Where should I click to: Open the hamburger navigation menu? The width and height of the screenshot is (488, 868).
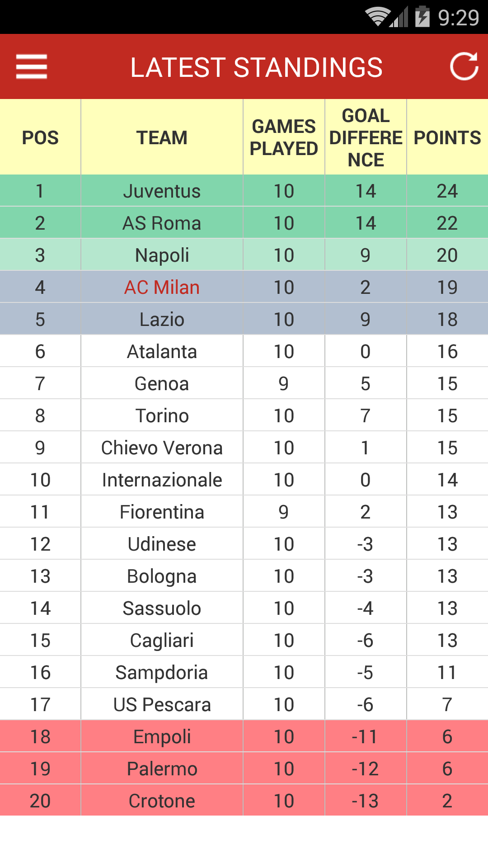[x=32, y=66]
